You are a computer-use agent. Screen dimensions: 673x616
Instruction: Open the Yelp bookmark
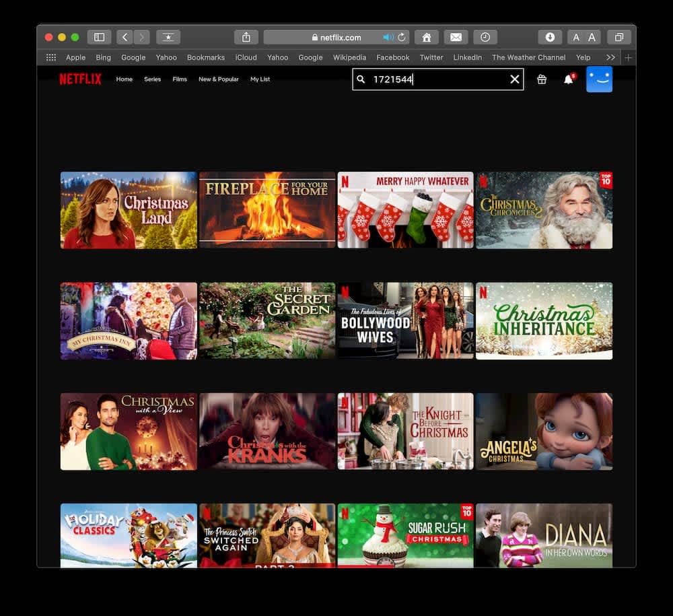[583, 57]
